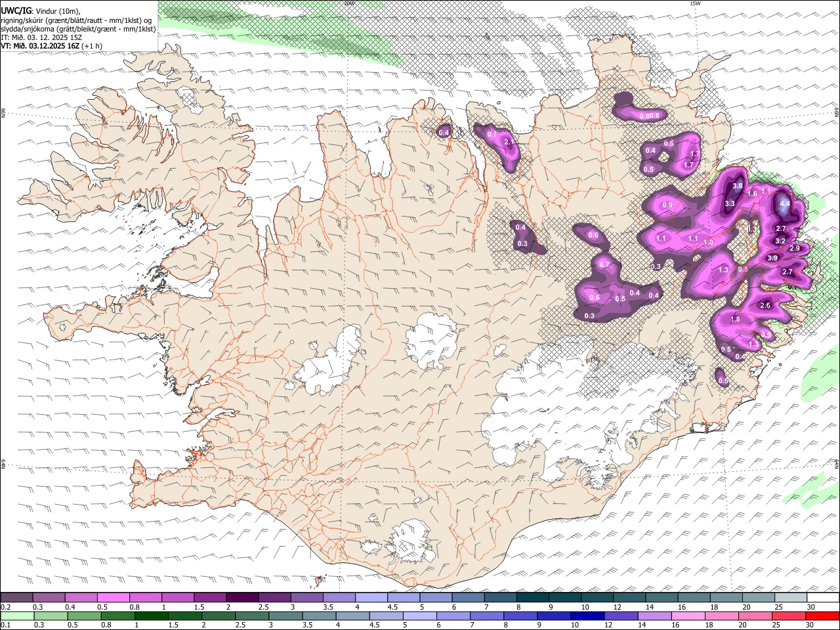Click the 64N latitude label on right edge
The image size is (840, 630).
coord(837,464)
